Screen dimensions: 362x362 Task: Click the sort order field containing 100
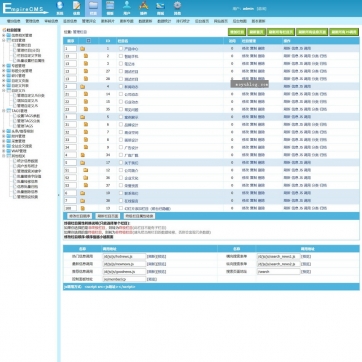[70, 208]
